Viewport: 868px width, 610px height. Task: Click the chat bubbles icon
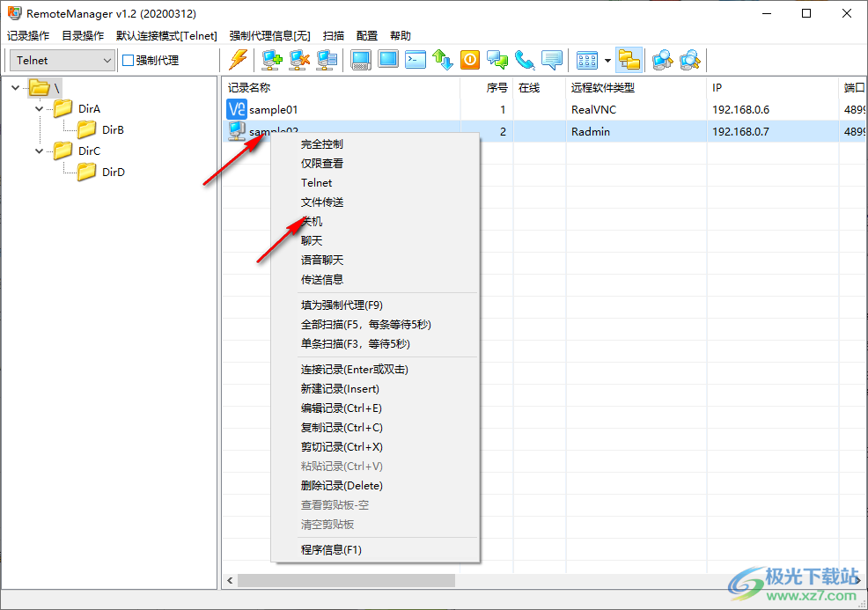click(497, 60)
